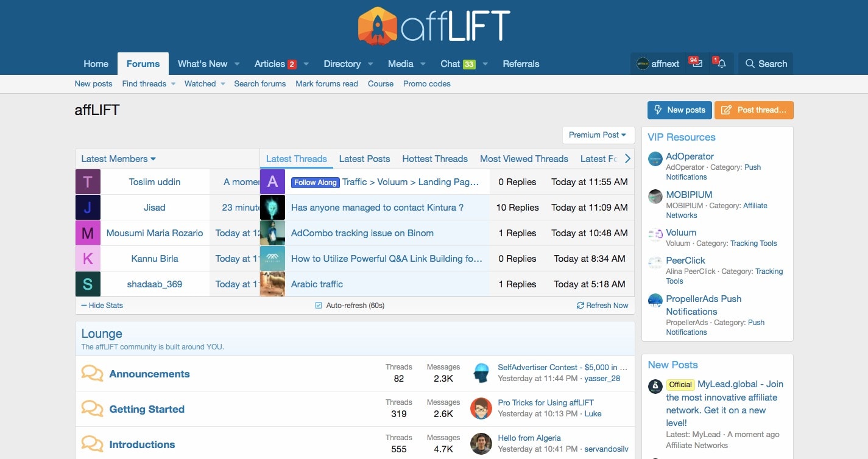Image resolution: width=868 pixels, height=459 pixels.
Task: Click the orange Post thread button
Action: coord(754,110)
